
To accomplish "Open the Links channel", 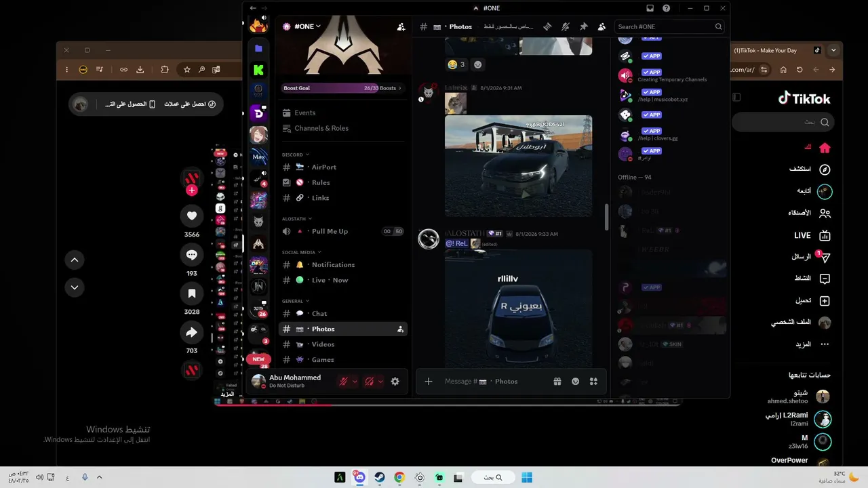I will 343,198.
